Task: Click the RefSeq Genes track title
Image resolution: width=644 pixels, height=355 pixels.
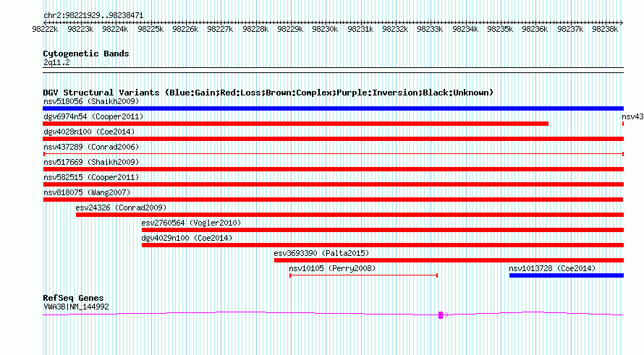Action: (x=73, y=298)
